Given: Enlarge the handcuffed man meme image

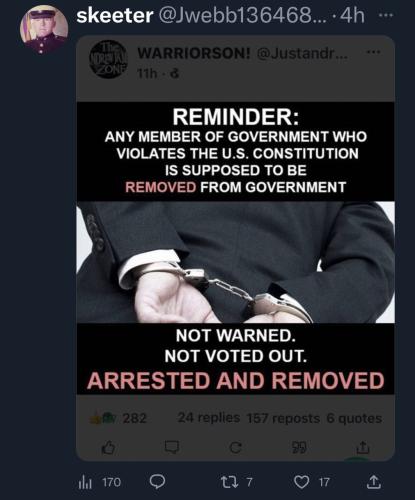Looking at the screenshot, I should click(235, 248).
